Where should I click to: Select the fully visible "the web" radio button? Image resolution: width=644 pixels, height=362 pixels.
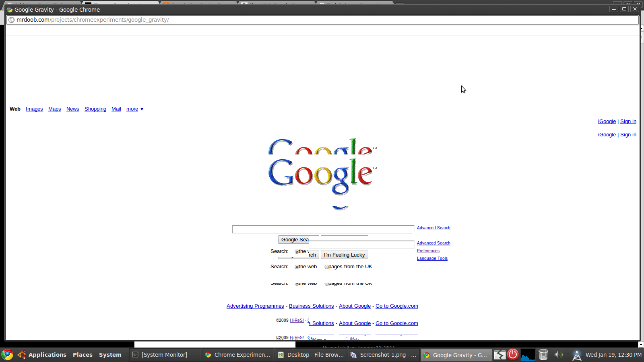tap(297, 267)
